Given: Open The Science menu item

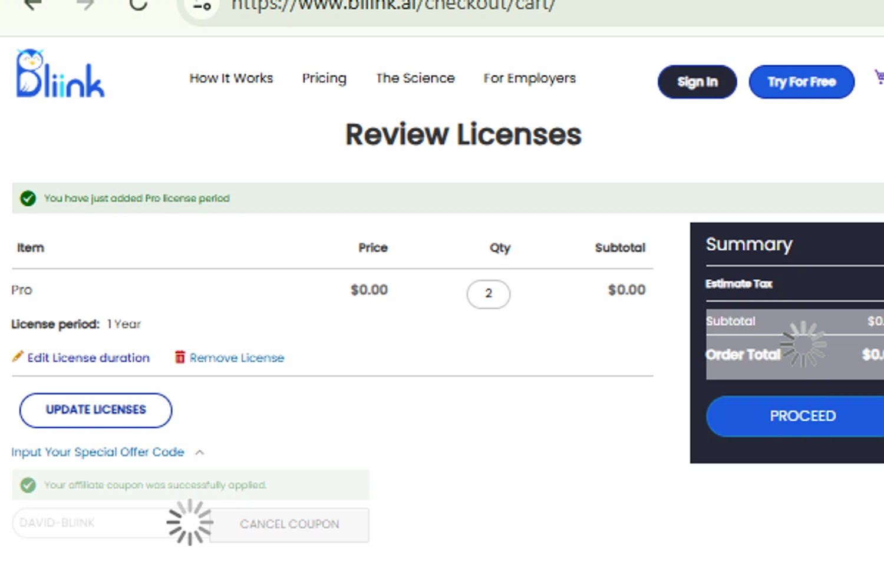Looking at the screenshot, I should (415, 78).
